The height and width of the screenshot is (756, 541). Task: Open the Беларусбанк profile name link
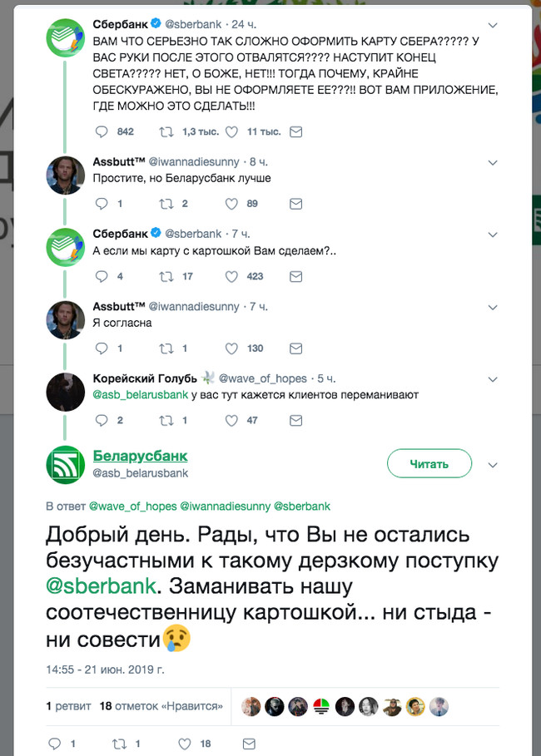[x=140, y=455]
